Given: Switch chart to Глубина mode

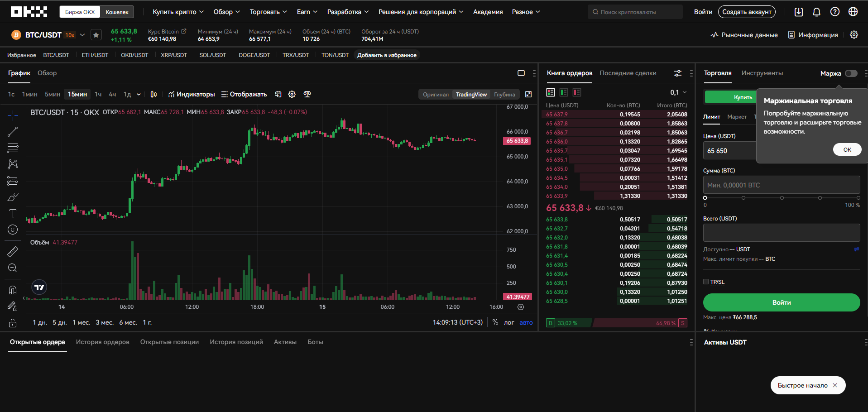Looking at the screenshot, I should click(504, 94).
